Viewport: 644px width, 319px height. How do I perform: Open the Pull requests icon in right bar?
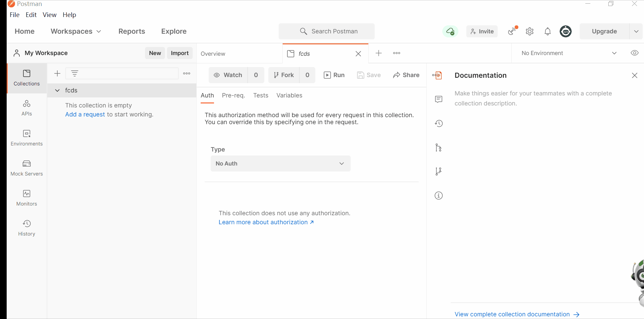tap(439, 147)
